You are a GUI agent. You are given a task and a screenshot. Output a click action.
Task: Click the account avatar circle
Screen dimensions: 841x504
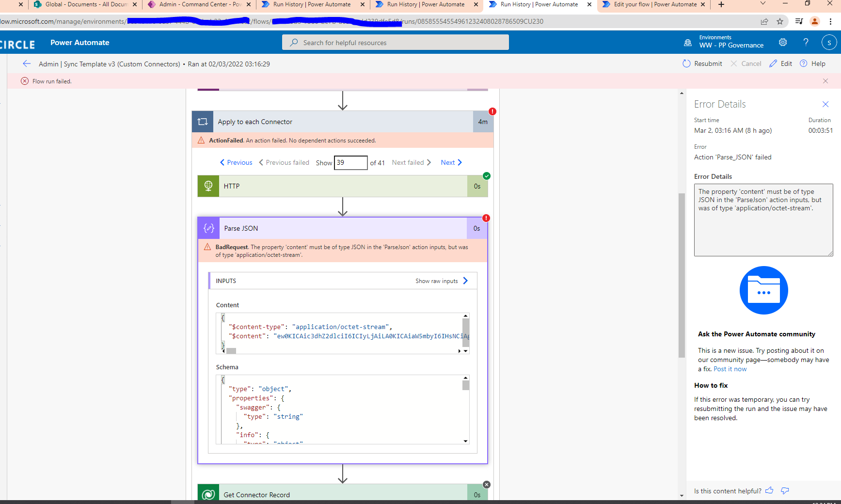829,42
